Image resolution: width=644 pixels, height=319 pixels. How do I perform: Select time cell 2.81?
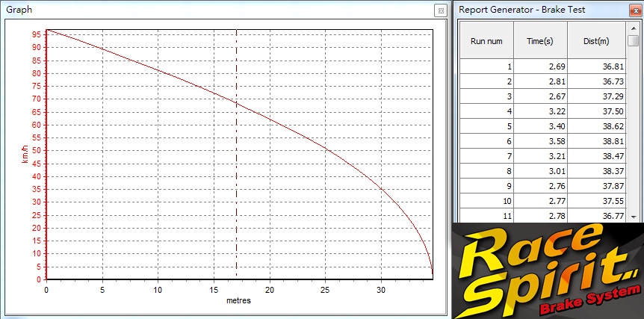[x=540, y=81]
